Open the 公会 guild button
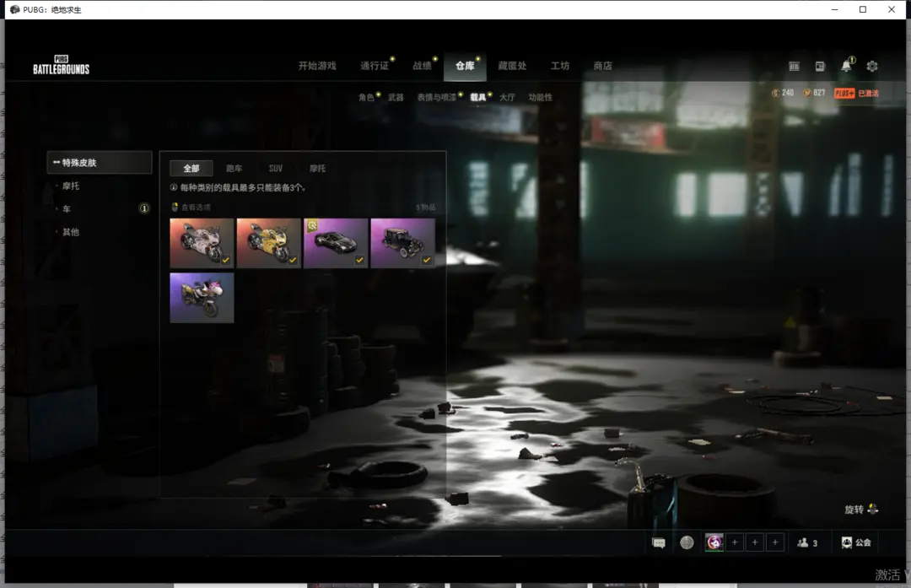This screenshot has height=588, width=911. (x=856, y=542)
